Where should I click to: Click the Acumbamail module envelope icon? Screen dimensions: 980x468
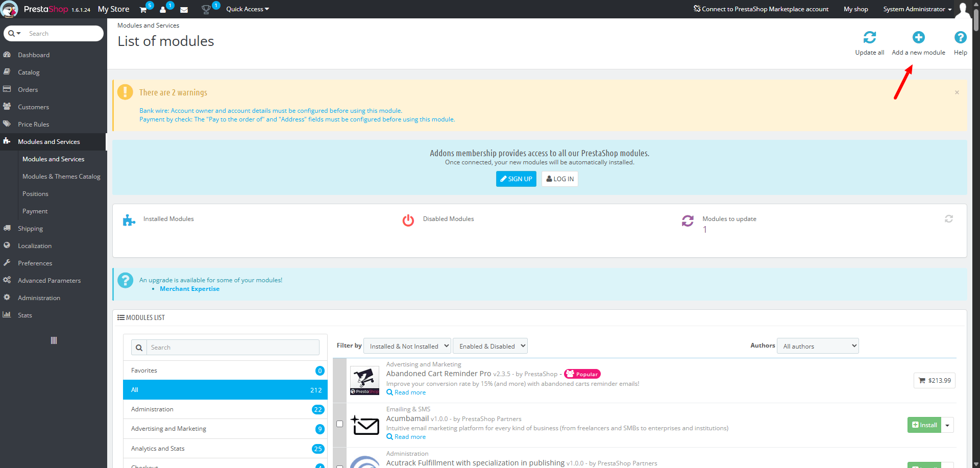[x=364, y=425]
